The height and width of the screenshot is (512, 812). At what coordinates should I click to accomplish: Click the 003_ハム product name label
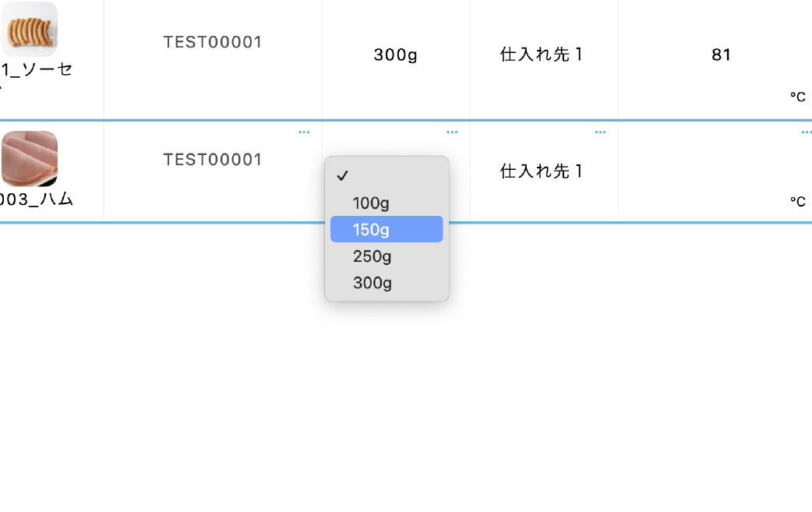(37, 199)
